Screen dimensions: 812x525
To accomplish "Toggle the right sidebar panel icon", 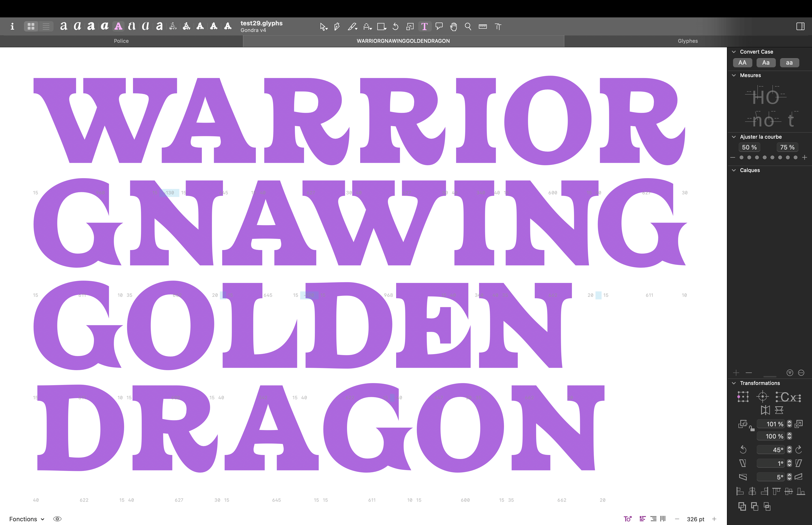I will (800, 27).
